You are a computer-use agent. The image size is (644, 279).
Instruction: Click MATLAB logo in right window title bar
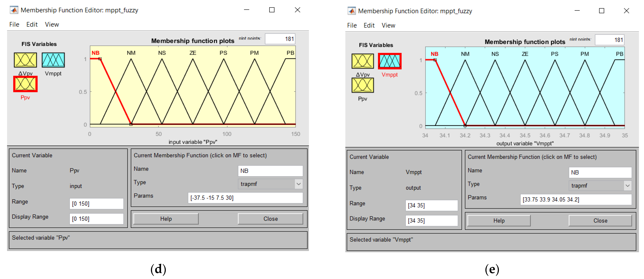(351, 11)
